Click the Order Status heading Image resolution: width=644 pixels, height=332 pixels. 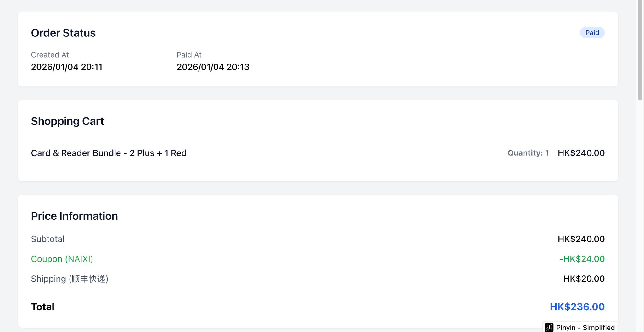pos(63,33)
